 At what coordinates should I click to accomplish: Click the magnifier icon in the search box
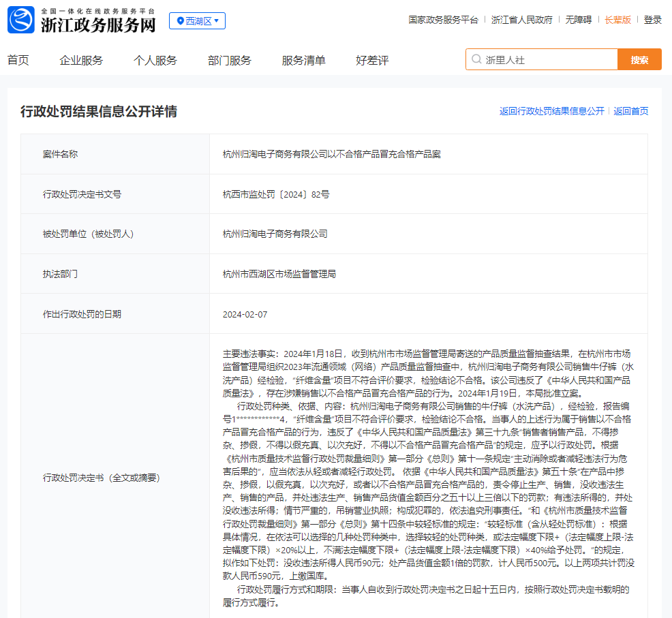click(476, 59)
